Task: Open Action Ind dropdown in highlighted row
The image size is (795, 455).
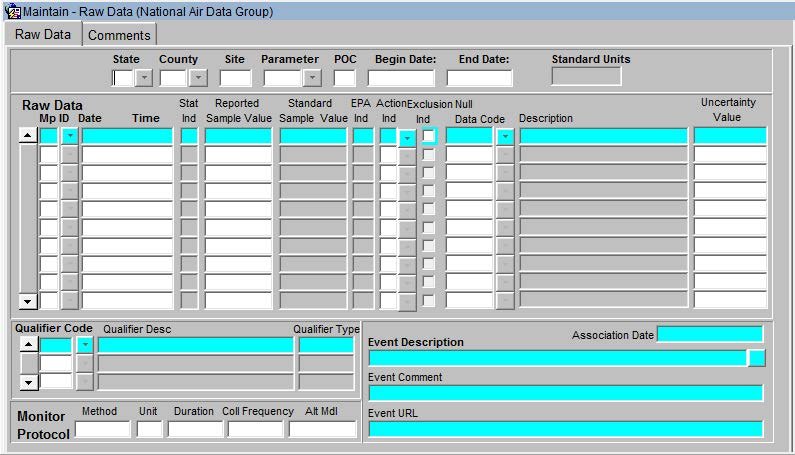Action: [407, 138]
